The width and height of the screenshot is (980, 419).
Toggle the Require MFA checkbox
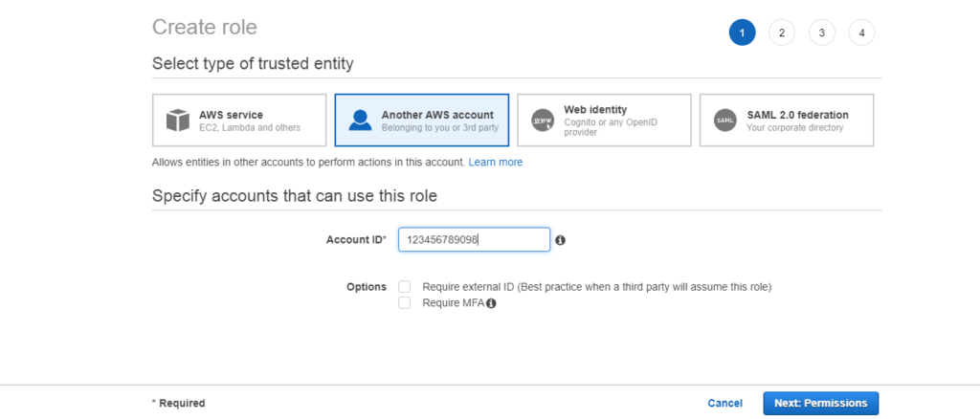pos(405,303)
